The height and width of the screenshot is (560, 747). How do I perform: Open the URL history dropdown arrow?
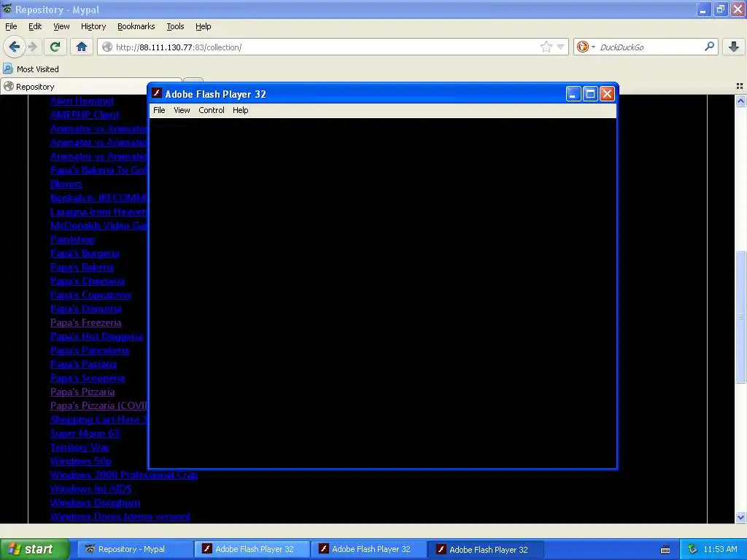[561, 47]
